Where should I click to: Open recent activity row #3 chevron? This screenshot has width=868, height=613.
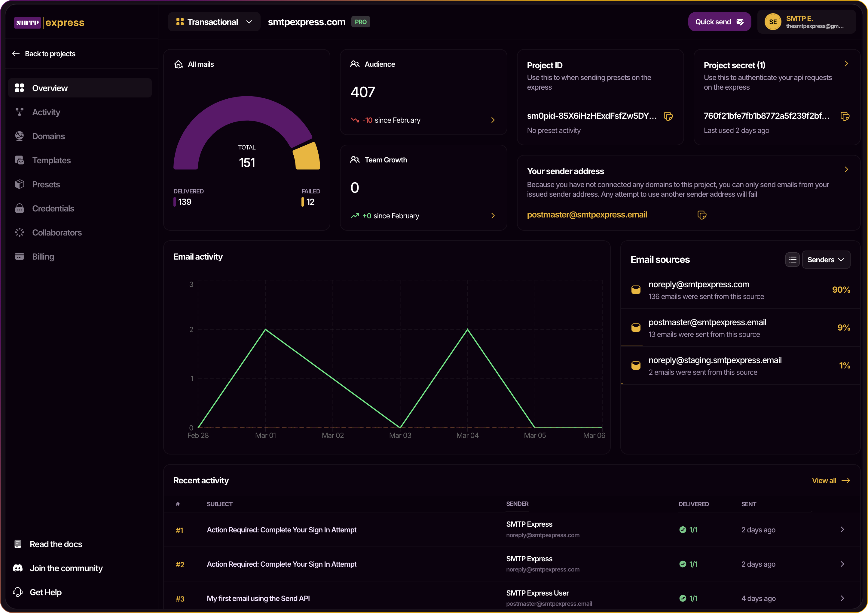coord(842,598)
